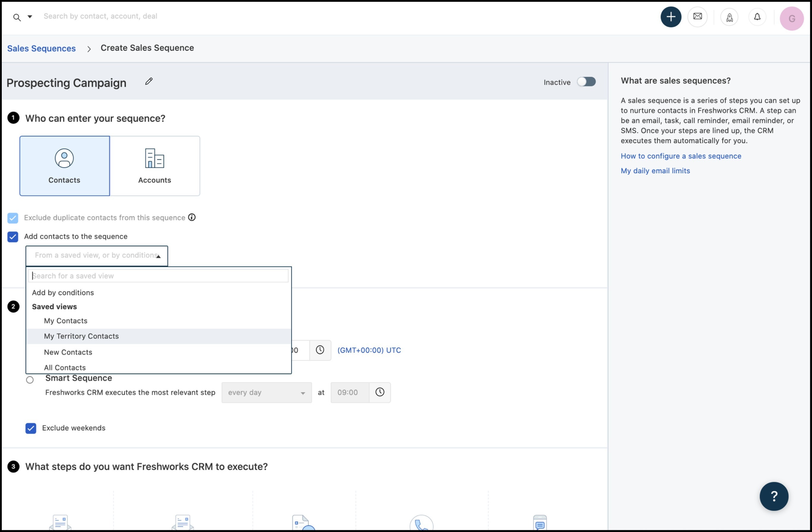The height and width of the screenshot is (532, 812).
Task: Select Add by conditions option
Action: coord(63,293)
